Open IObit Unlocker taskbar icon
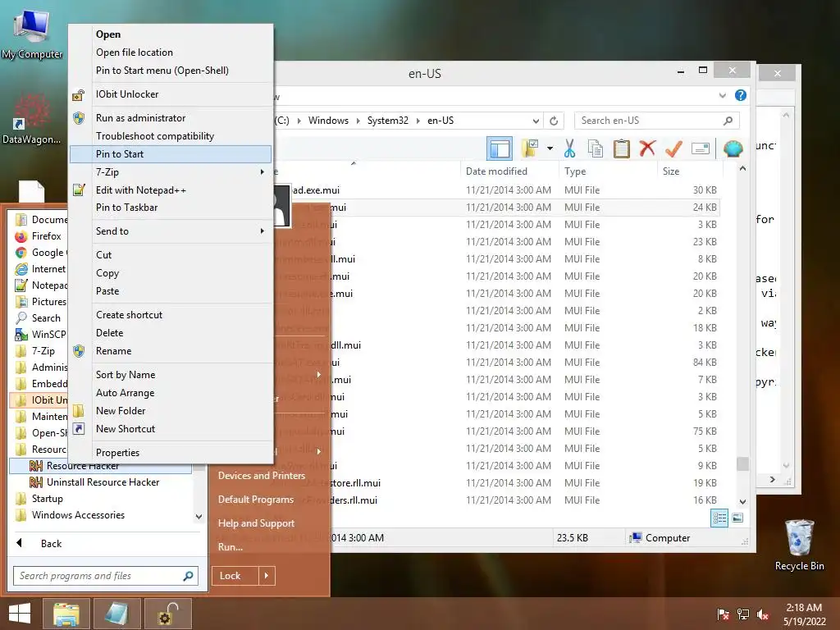Image resolution: width=840 pixels, height=630 pixels. (167, 614)
